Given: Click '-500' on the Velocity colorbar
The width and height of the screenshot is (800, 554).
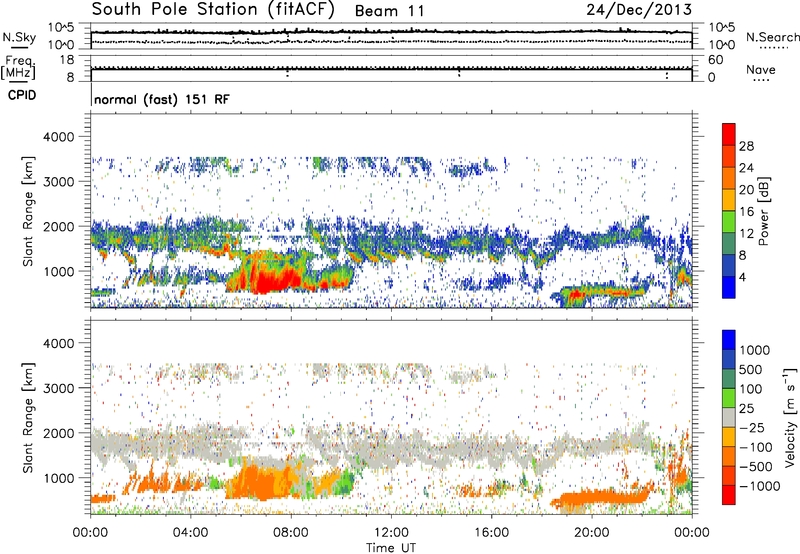Looking at the screenshot, I should click(755, 467).
